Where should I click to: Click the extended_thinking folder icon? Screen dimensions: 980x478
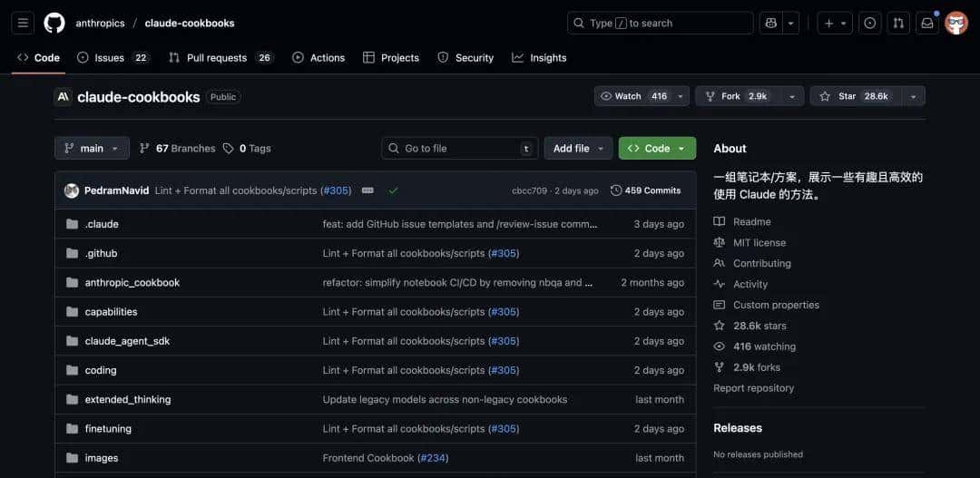(x=72, y=399)
